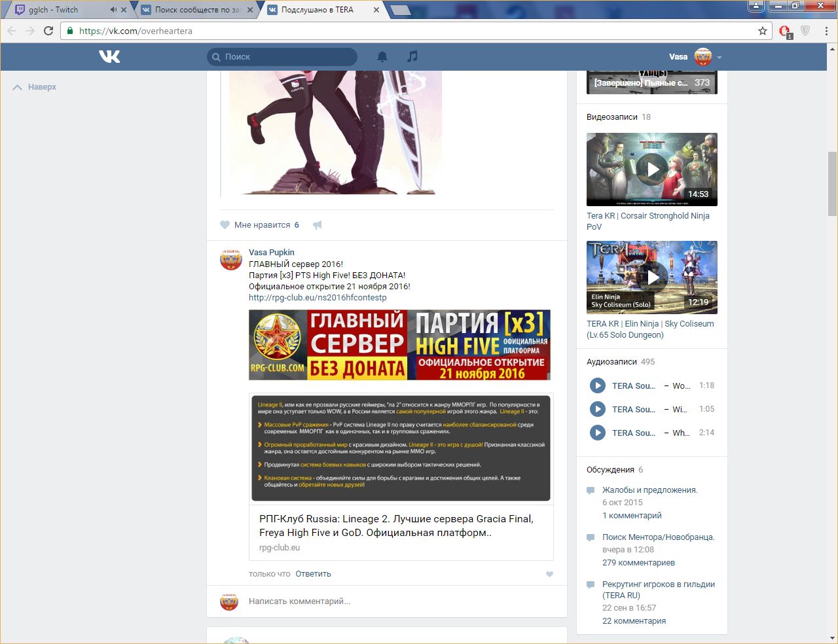Mute audio on the Twitch tab speaker icon
Image resolution: width=838 pixels, height=644 pixels.
coord(113,10)
